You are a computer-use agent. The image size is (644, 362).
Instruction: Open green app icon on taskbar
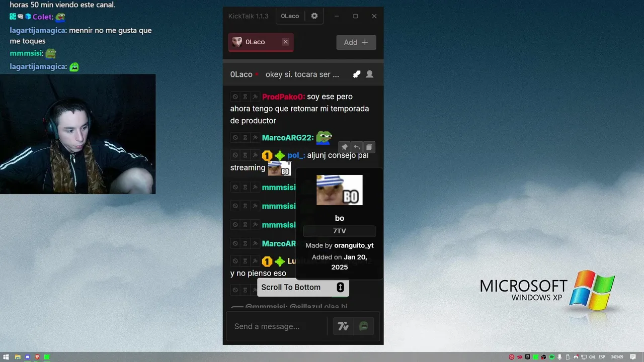click(47, 357)
